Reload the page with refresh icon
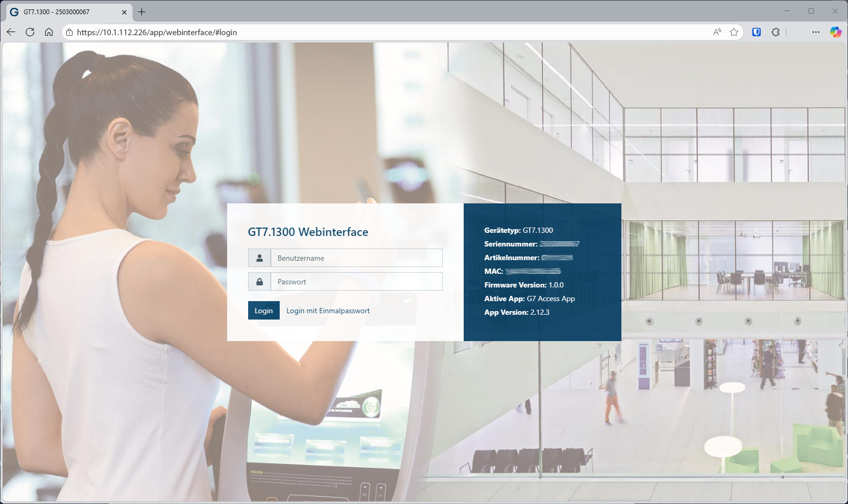 coord(30,32)
